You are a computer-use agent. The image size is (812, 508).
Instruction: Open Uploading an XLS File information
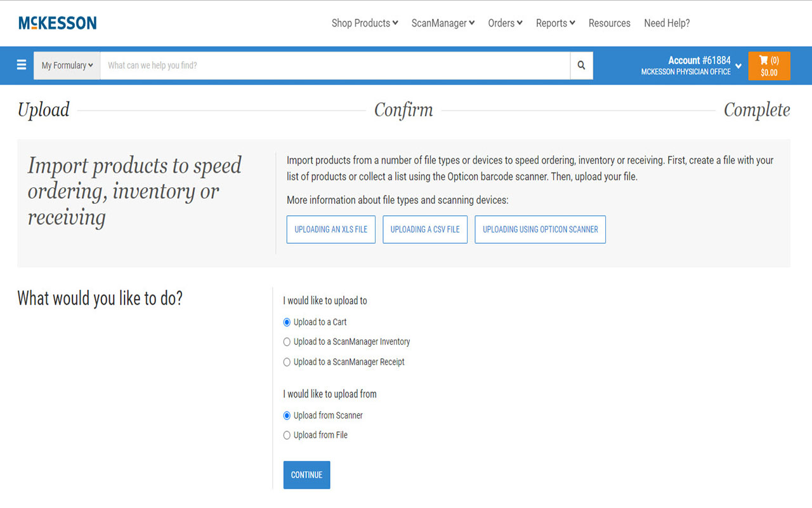coord(331,229)
